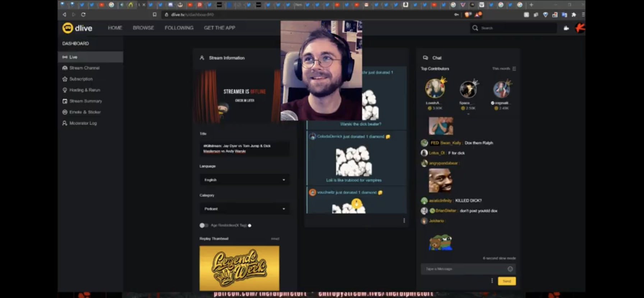Click ColadaDerrick donation name
Screen dimensions: 644x298
[330, 136]
